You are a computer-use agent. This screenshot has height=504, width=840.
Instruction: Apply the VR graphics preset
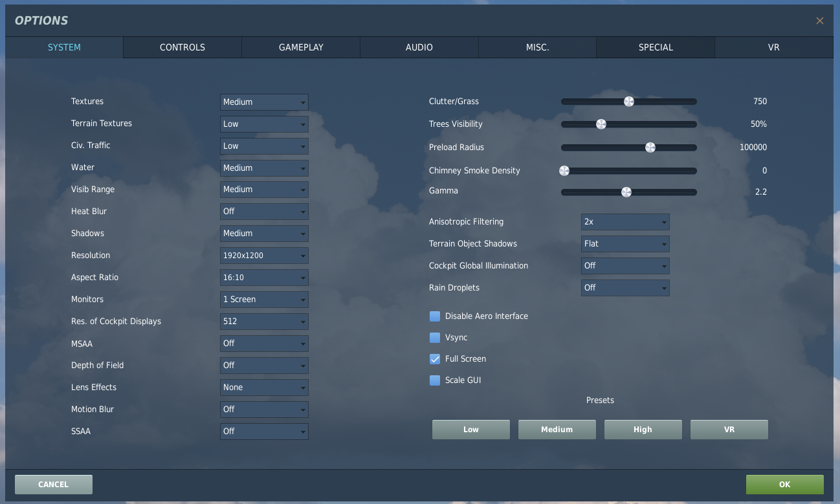(x=729, y=430)
